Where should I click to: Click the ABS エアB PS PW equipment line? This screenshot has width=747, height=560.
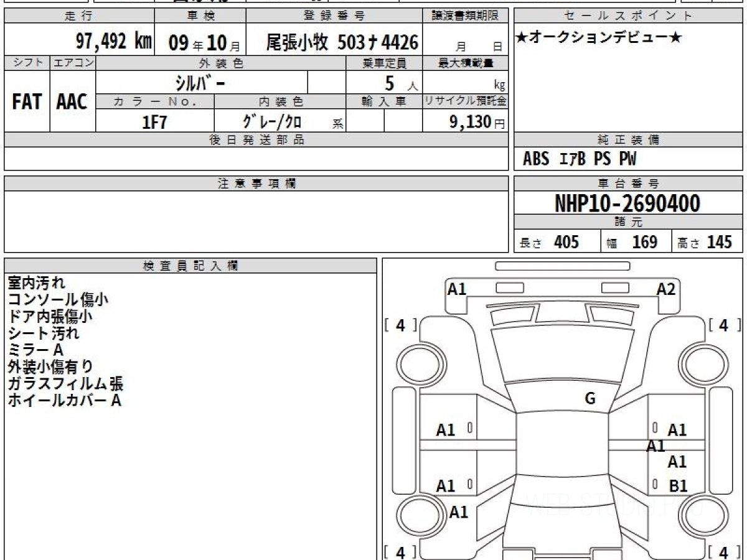pyautogui.click(x=580, y=159)
